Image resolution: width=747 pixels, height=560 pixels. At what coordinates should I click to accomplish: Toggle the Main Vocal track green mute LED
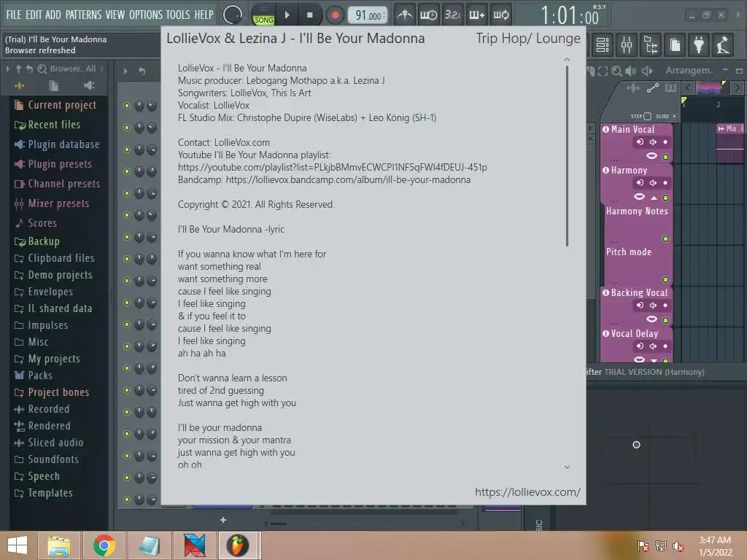point(665,157)
